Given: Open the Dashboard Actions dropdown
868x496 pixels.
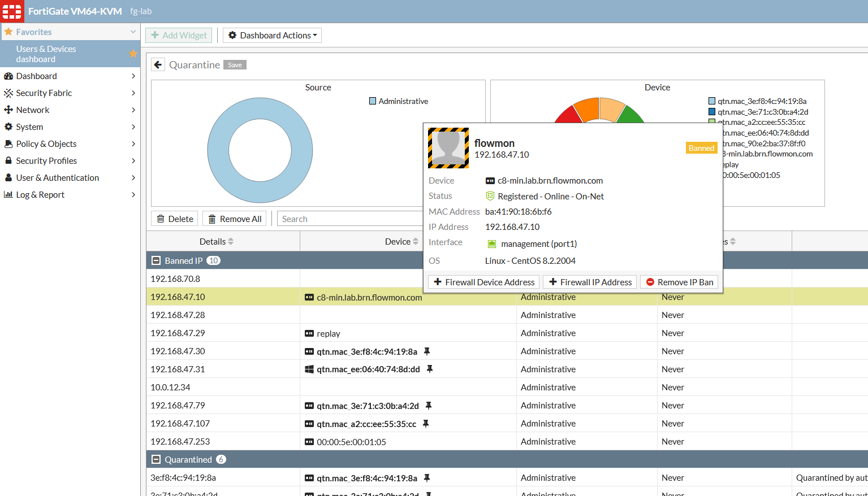Looking at the screenshot, I should point(272,36).
